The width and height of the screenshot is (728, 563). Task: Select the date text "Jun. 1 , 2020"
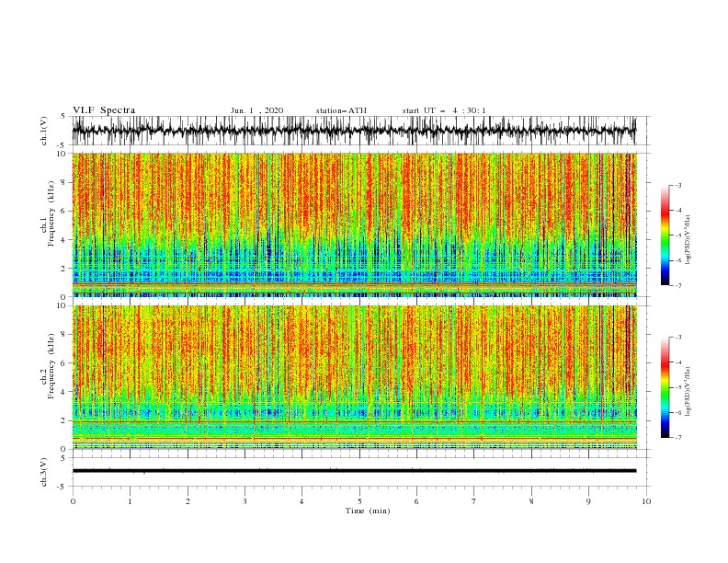click(256, 110)
